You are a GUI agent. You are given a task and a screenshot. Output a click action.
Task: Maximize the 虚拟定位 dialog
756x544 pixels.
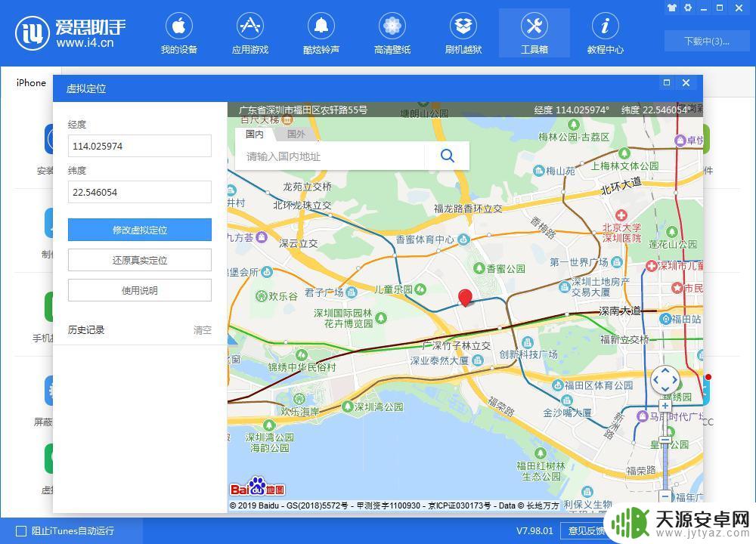667,82
